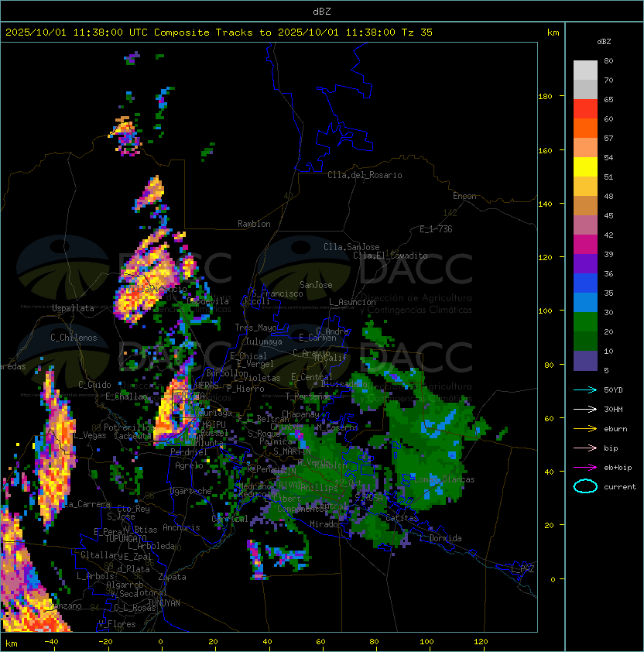The width and height of the screenshot is (644, 652).
Task: Click the eburn yellow arrow legend icon
Action: pos(585,429)
